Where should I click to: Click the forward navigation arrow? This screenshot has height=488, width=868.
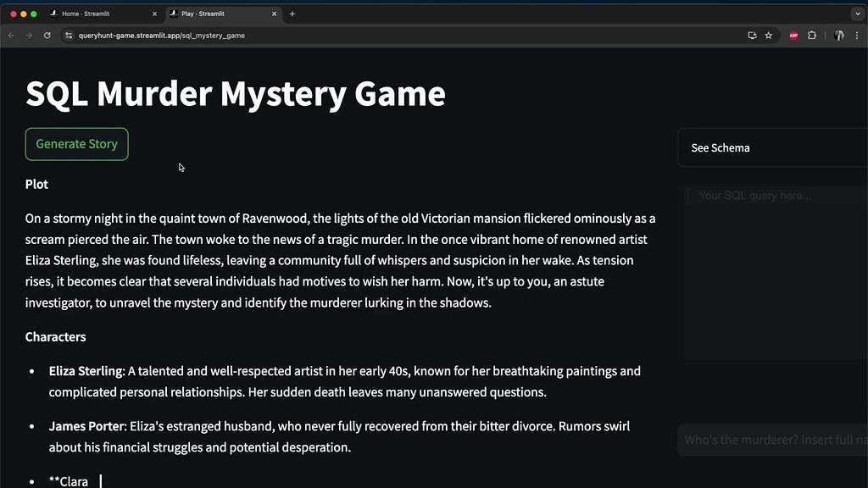[x=28, y=35]
